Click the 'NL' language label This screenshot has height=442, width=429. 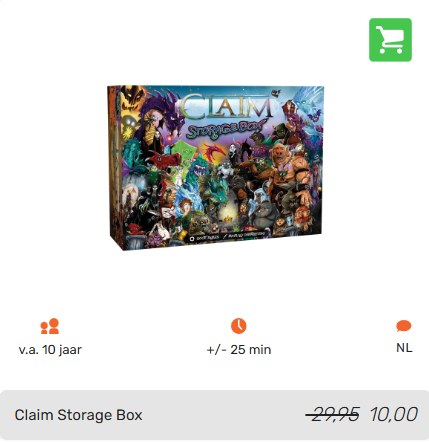coord(404,348)
